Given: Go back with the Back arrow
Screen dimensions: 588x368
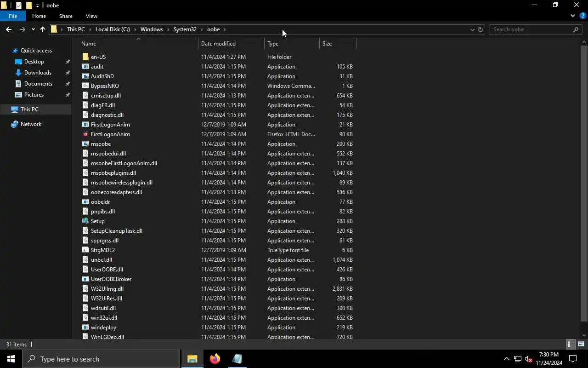Looking at the screenshot, I should click(9, 29).
